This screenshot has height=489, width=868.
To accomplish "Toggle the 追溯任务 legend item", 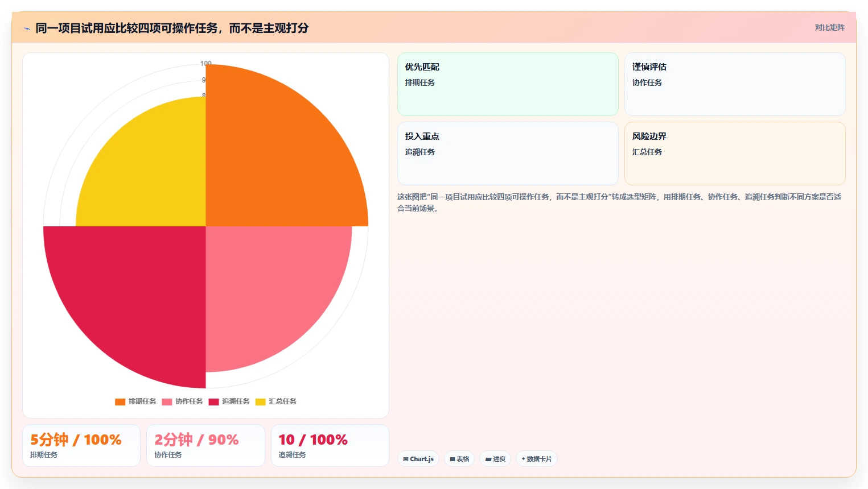I will [x=229, y=401].
